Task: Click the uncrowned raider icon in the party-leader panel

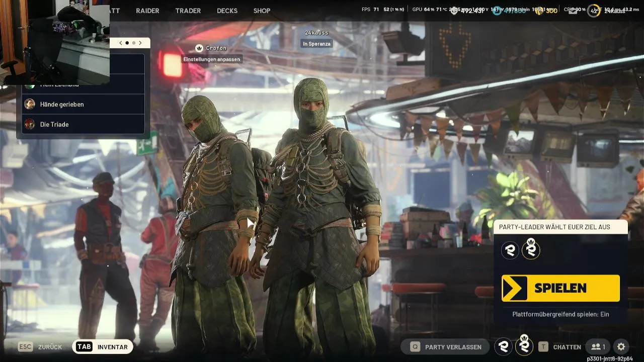Action: tap(510, 250)
